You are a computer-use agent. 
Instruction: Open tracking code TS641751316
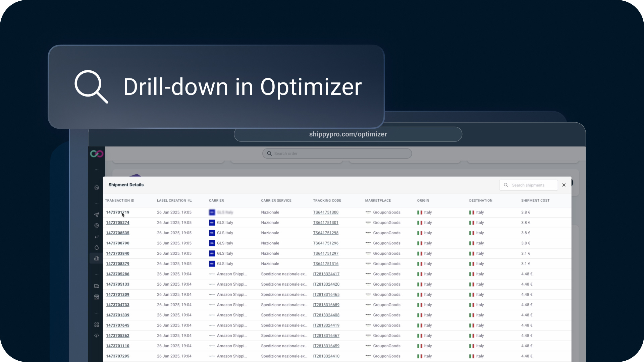tap(326, 264)
